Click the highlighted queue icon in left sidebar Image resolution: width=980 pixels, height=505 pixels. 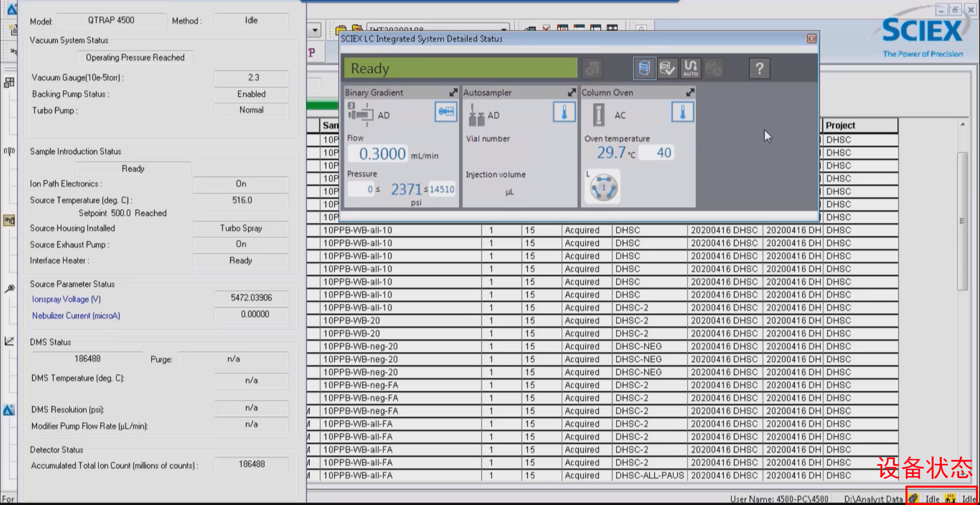[x=9, y=220]
